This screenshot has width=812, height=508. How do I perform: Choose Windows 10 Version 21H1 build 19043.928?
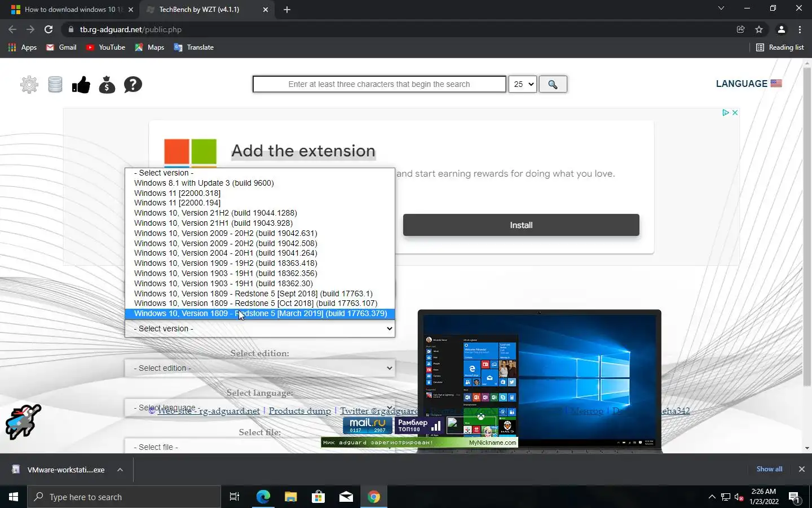point(260,223)
